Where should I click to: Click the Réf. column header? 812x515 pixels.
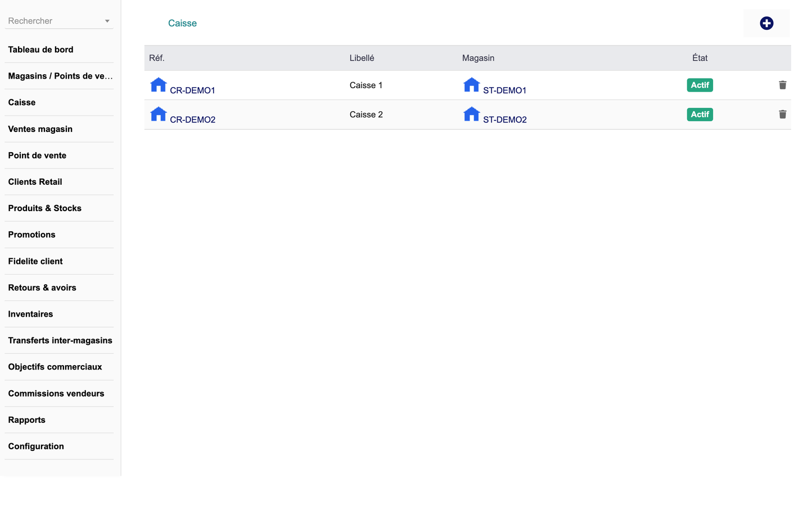tap(157, 58)
